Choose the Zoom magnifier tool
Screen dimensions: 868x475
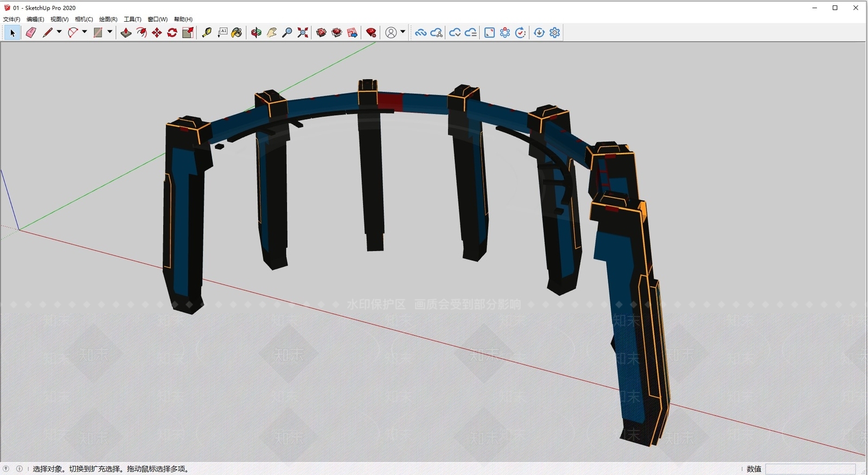[x=288, y=33]
